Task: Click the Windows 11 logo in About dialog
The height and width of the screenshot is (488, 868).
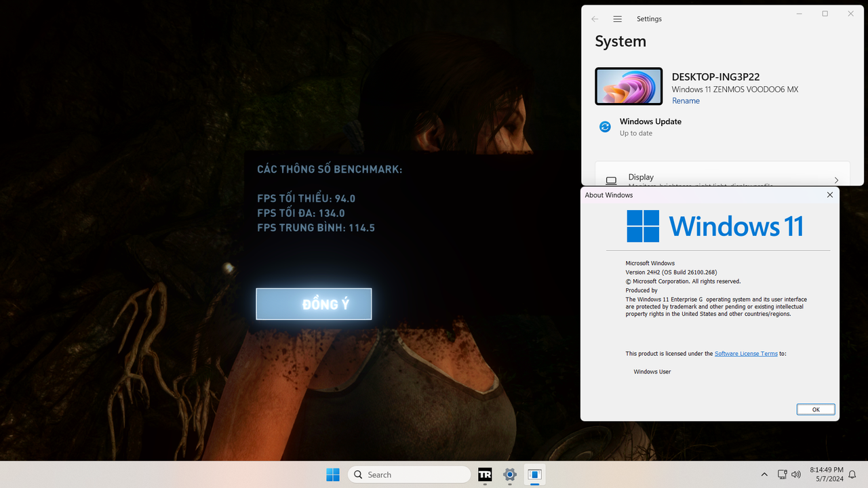Action: [715, 226]
